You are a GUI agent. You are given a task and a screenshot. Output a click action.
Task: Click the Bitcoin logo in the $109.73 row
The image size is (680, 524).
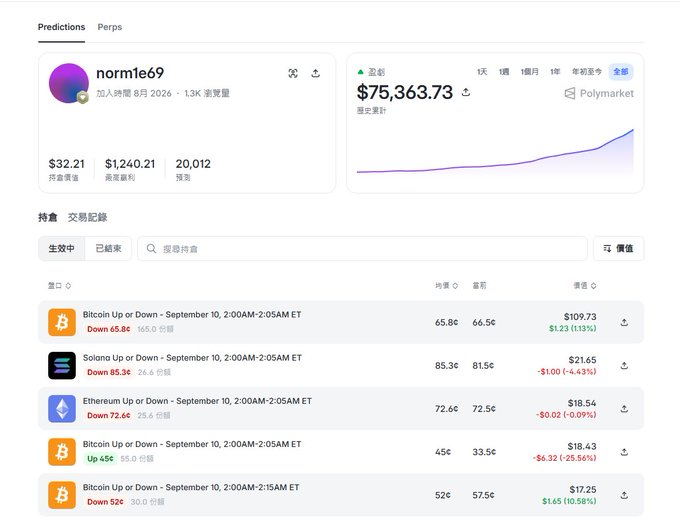(x=62, y=322)
